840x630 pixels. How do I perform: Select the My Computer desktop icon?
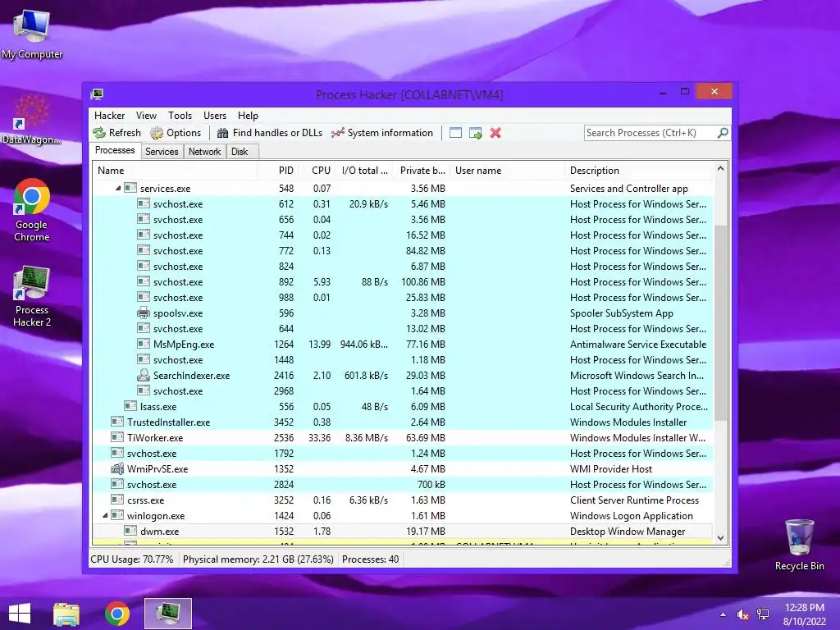pos(32,33)
